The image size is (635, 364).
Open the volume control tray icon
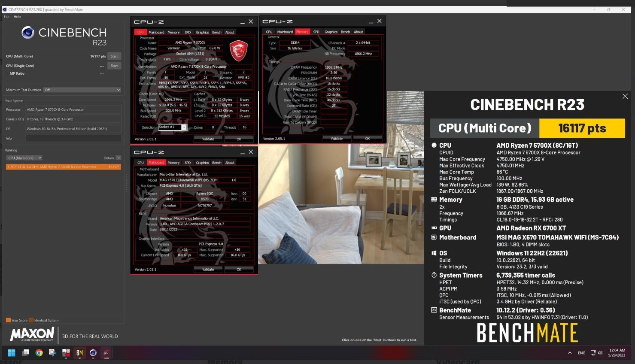[600, 353]
